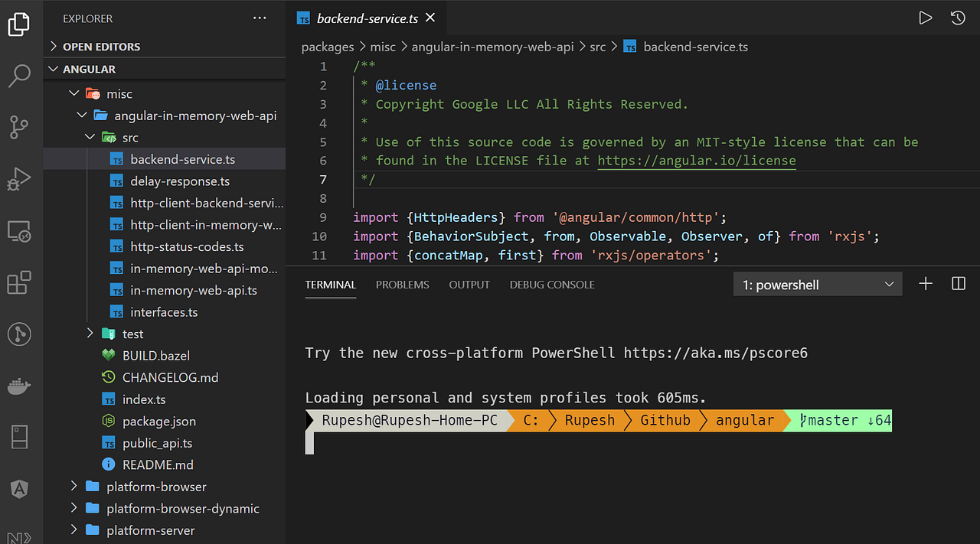Open interfaces.ts in the explorer
The height and width of the screenshot is (544, 980).
coord(164,312)
